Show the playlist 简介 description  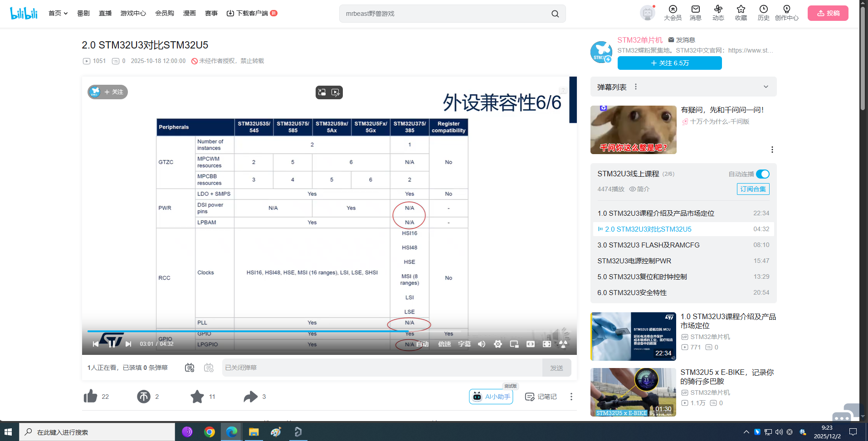tap(639, 189)
